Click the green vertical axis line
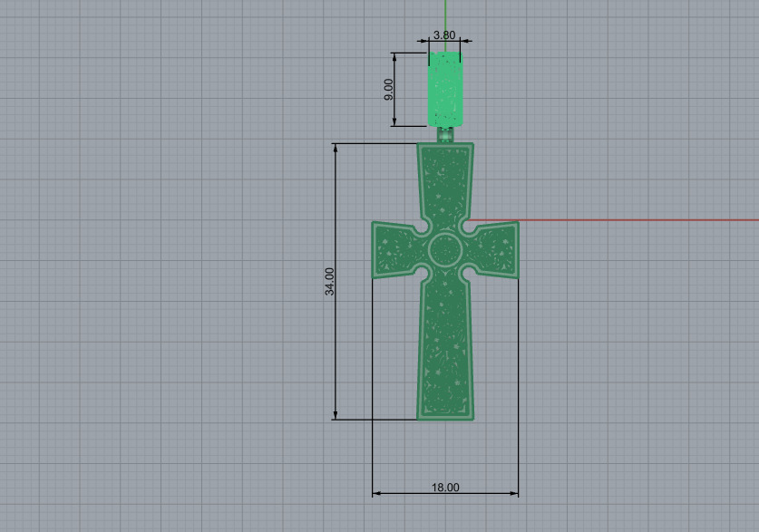The image size is (759, 532). click(445, 24)
